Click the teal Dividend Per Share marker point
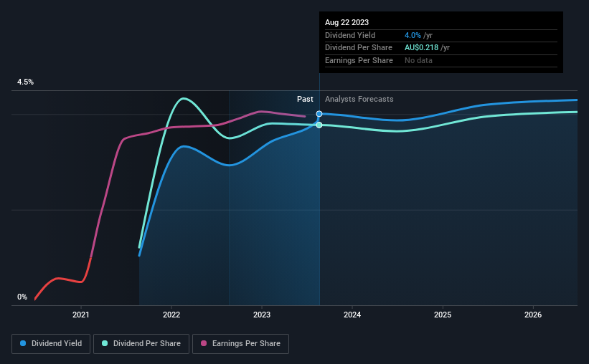Image resolution: width=589 pixels, height=364 pixels. 319,125
